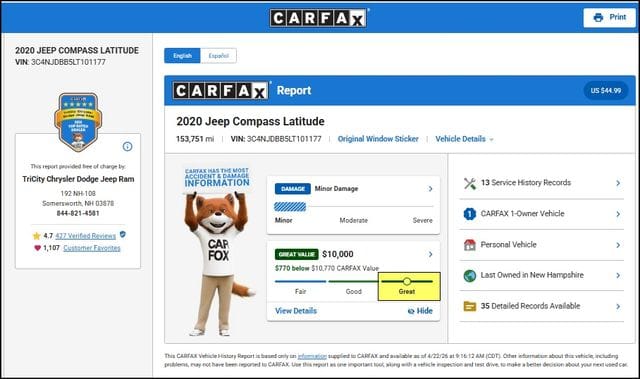The width and height of the screenshot is (640, 379).
Task: Click the folder Detailed Records icon
Action: 470,306
